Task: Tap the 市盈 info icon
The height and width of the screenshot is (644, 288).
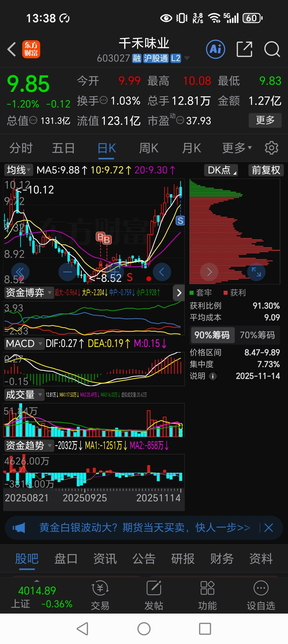Action: [180, 120]
